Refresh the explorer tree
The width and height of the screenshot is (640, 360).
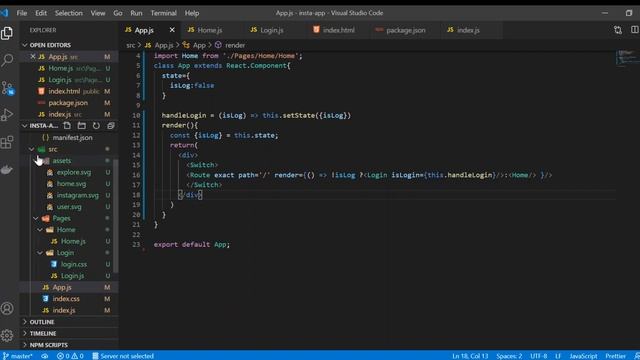[x=96, y=126]
